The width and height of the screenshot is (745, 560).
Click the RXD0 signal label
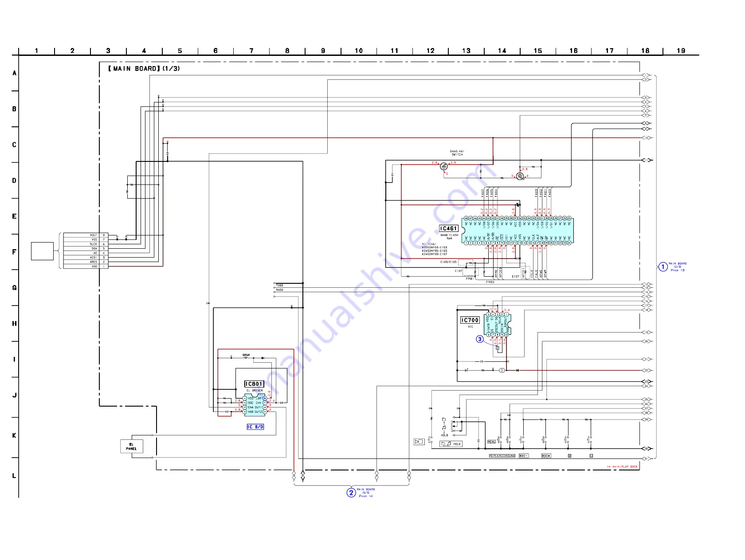pos(279,290)
